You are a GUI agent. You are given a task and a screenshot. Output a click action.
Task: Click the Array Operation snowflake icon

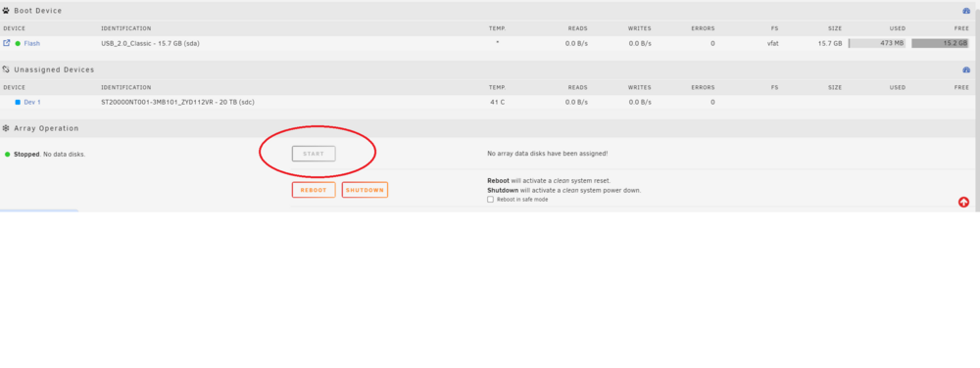point(6,128)
